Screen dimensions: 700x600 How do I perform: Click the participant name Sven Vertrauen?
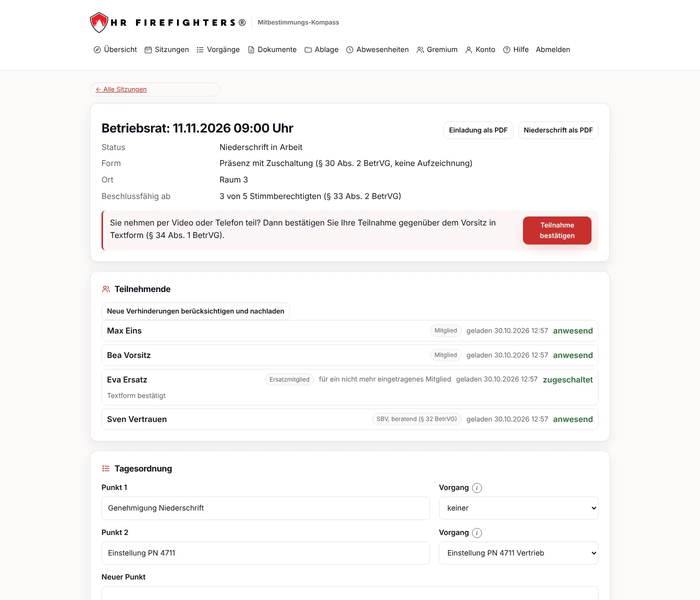point(137,419)
